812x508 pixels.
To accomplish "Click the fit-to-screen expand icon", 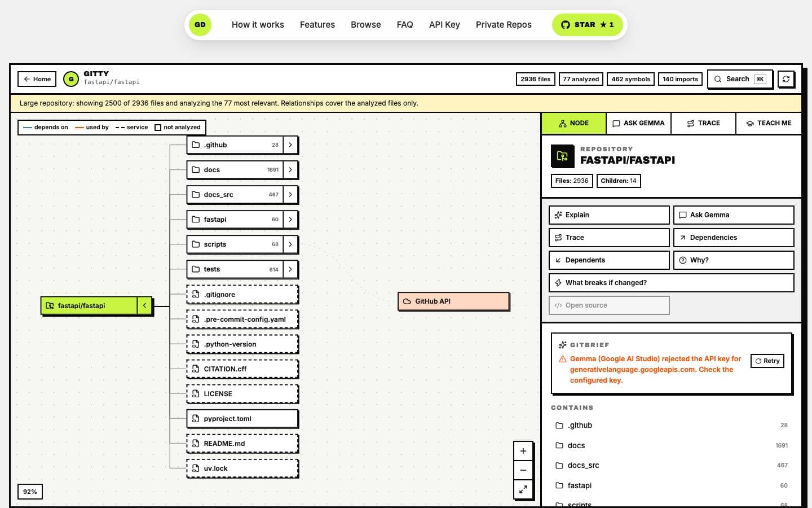I will click(x=523, y=489).
